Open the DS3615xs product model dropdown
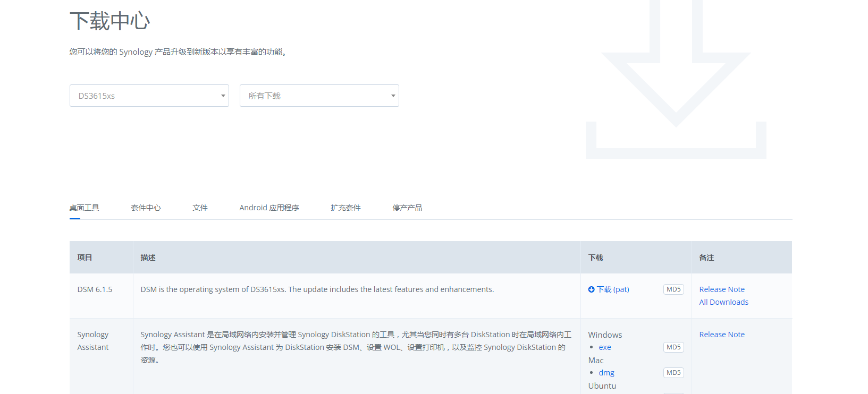Viewport: 868px width, 394px height. (149, 96)
